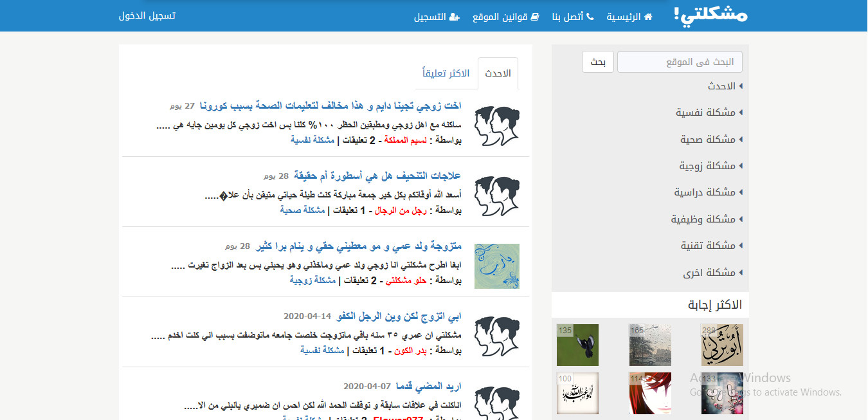Select مشكلة نفسية sidebar category
The width and height of the screenshot is (868, 420).
705,113
